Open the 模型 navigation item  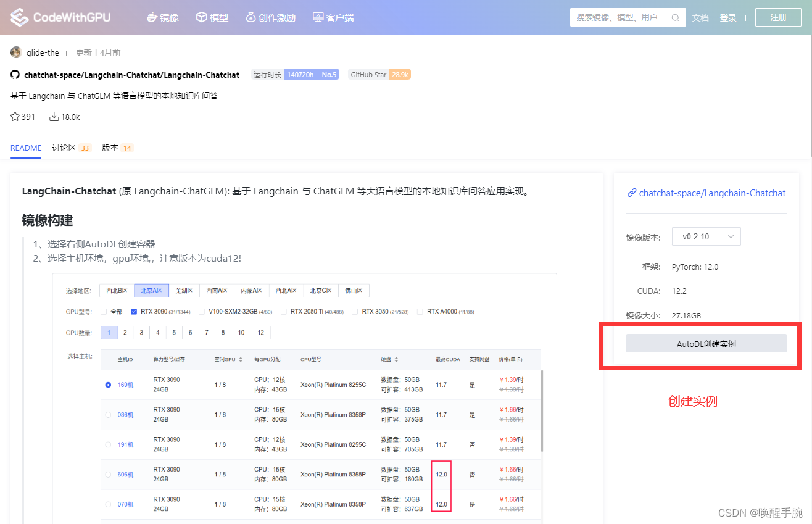coord(212,17)
